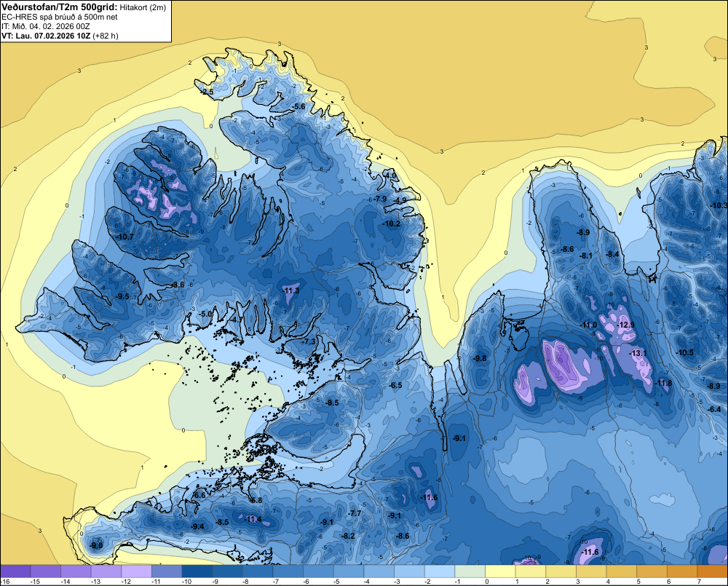Click the -13.1 temperature label
Viewport: 728px width, 586px height.
point(638,353)
